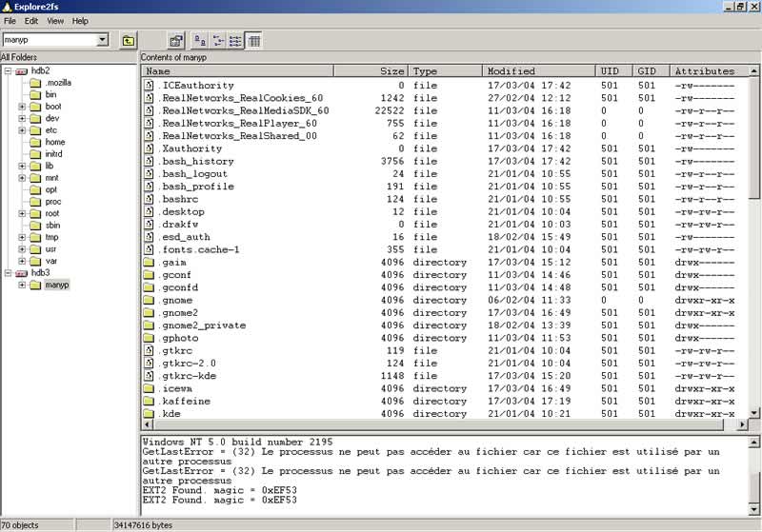Viewport: 762px width, 532px height.
Task: Collapse the hdb3 tree node
Action: point(8,273)
